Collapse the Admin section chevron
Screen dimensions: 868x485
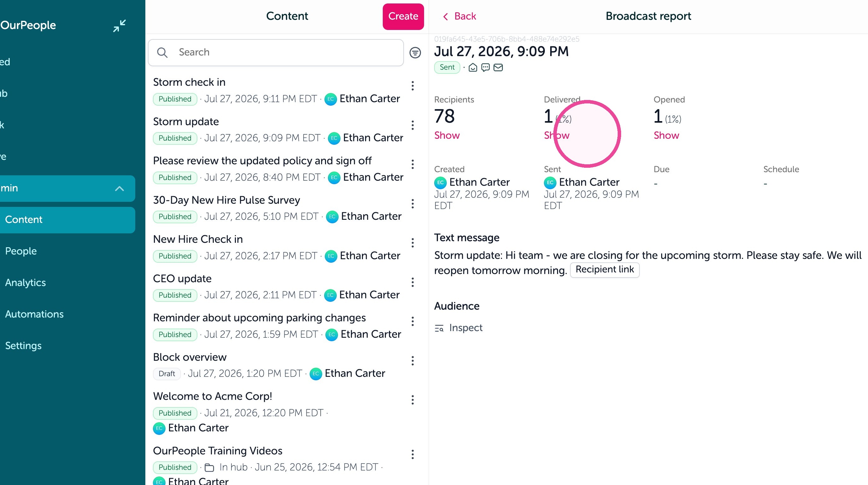point(119,188)
